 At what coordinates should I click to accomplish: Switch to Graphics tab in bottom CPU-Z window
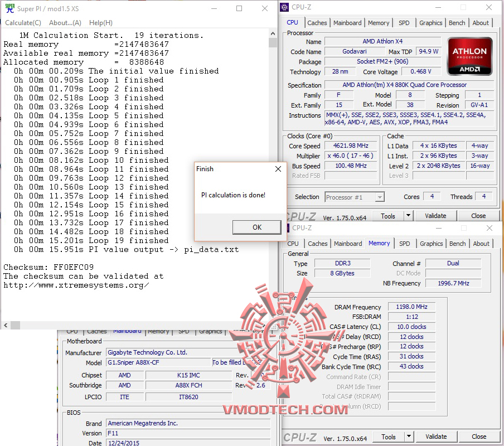431,244
